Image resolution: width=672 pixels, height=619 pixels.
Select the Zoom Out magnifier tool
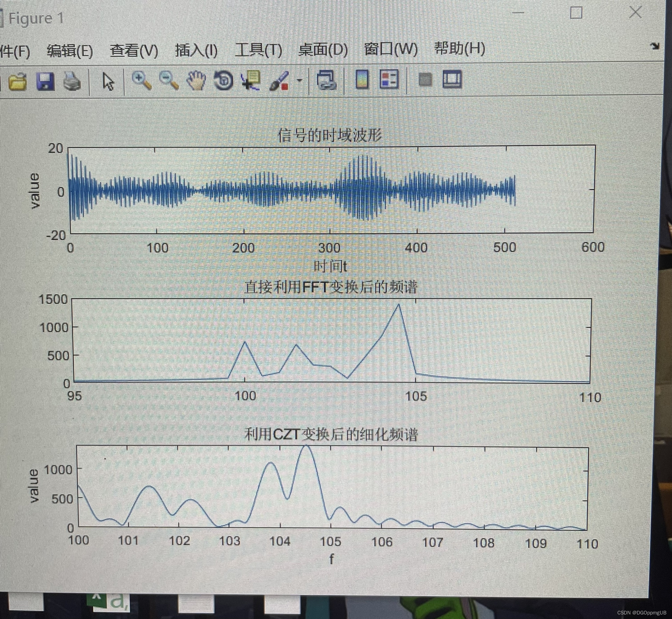coord(169,81)
